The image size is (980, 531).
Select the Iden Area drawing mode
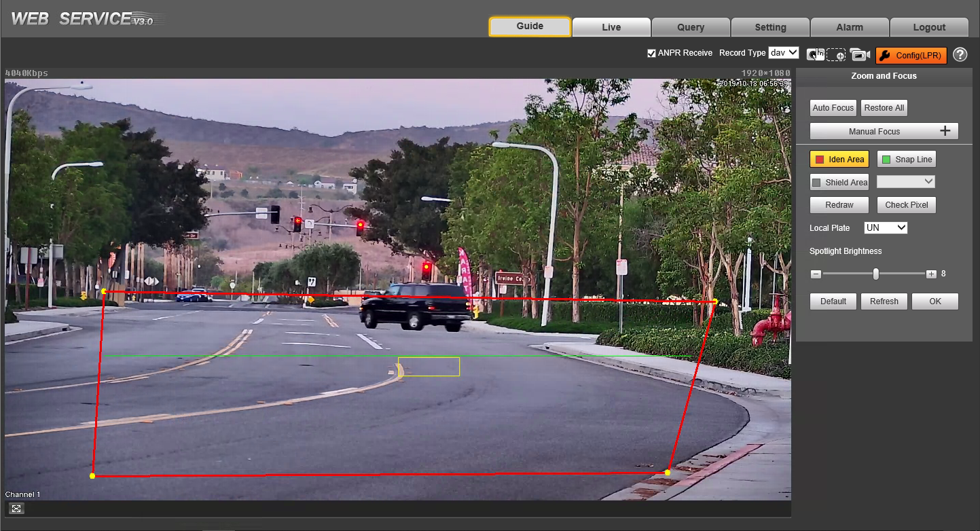click(x=839, y=160)
